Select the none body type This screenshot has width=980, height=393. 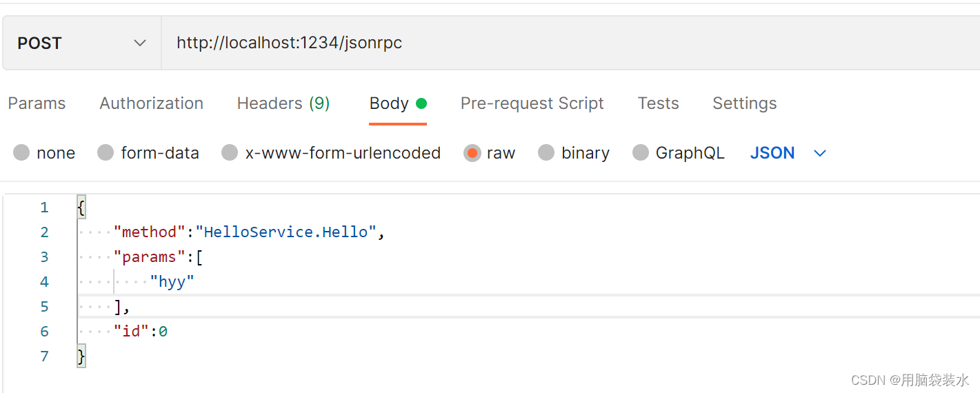coord(22,153)
